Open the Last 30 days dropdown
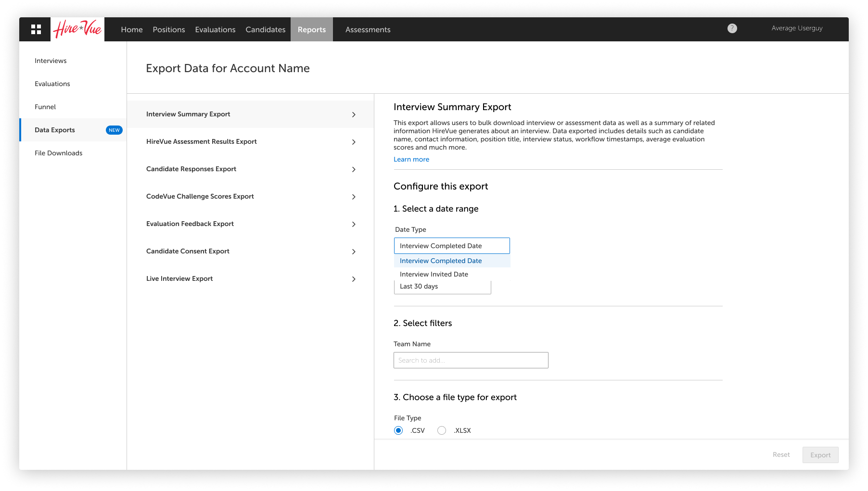The height and width of the screenshot is (491, 868). [442, 287]
